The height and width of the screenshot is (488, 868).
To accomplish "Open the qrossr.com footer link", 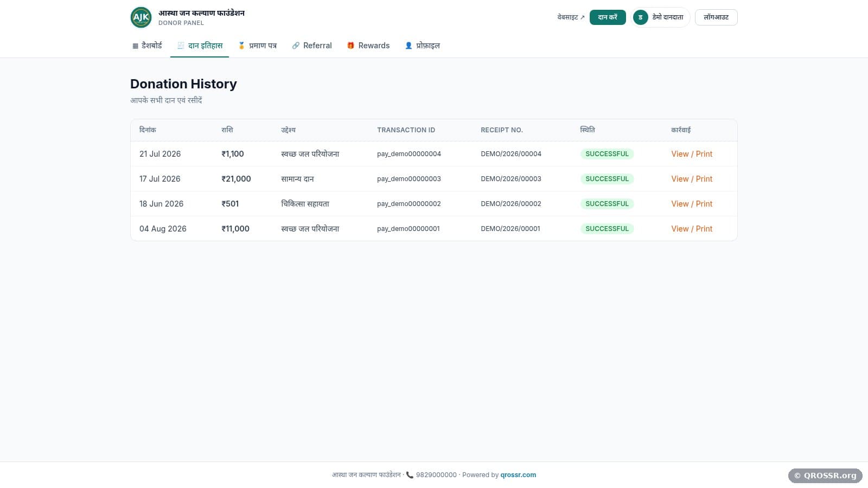I will coord(518,475).
